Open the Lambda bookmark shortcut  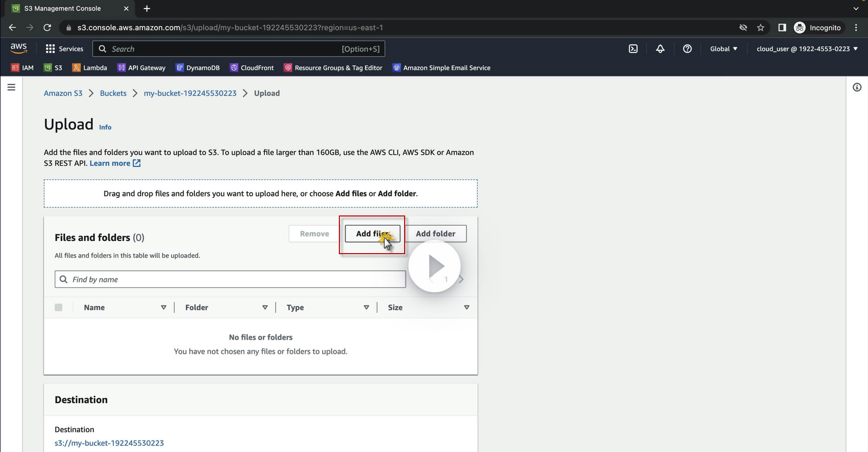(x=90, y=68)
